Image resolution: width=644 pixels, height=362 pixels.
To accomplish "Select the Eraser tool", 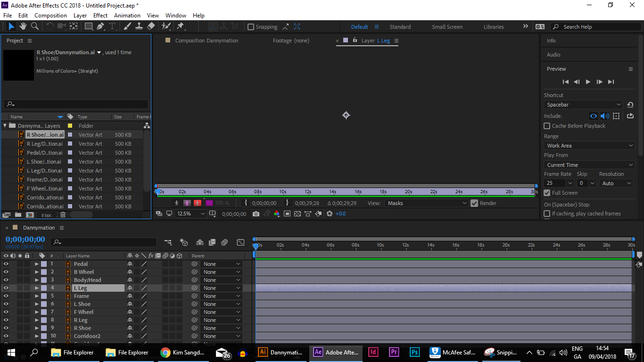I will coord(151,26).
